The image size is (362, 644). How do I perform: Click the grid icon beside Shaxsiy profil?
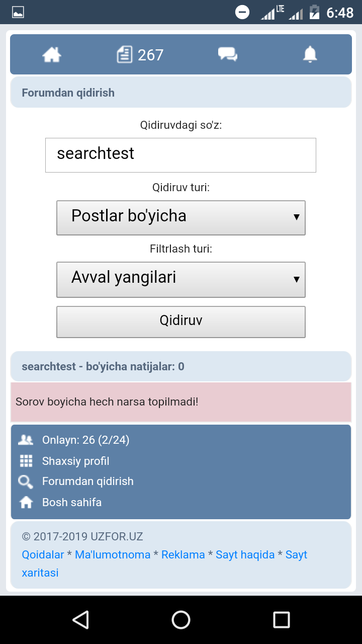click(26, 461)
